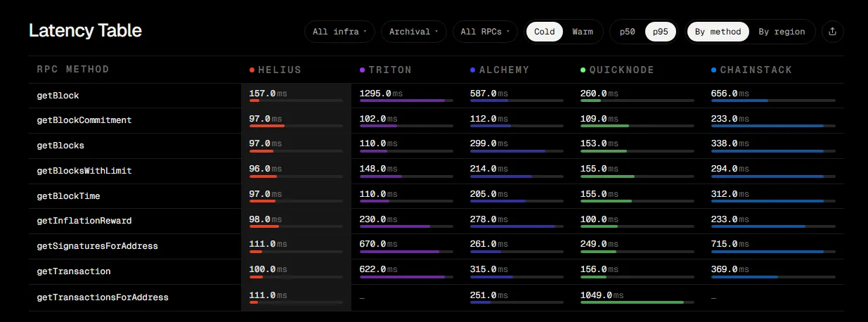Click Triton 670.0 ms getSignaturesForAddress value
The height and width of the screenshot is (322, 868).
[378, 244]
